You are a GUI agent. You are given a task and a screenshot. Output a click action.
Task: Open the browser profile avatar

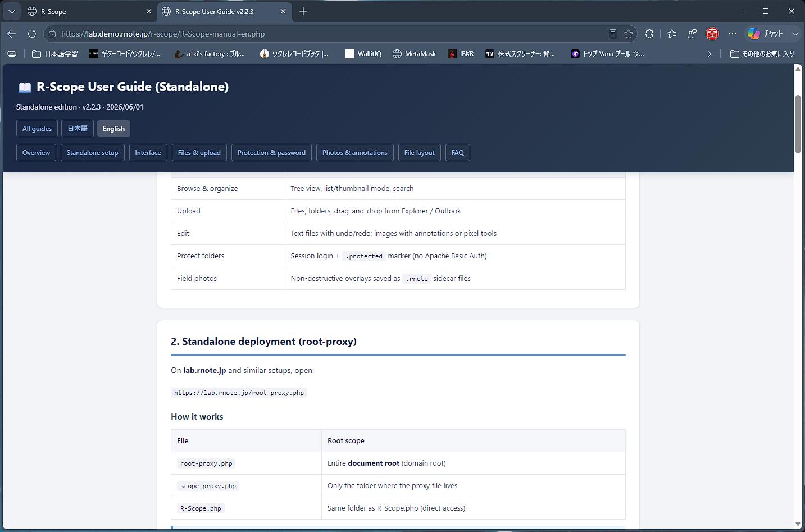(x=712, y=34)
